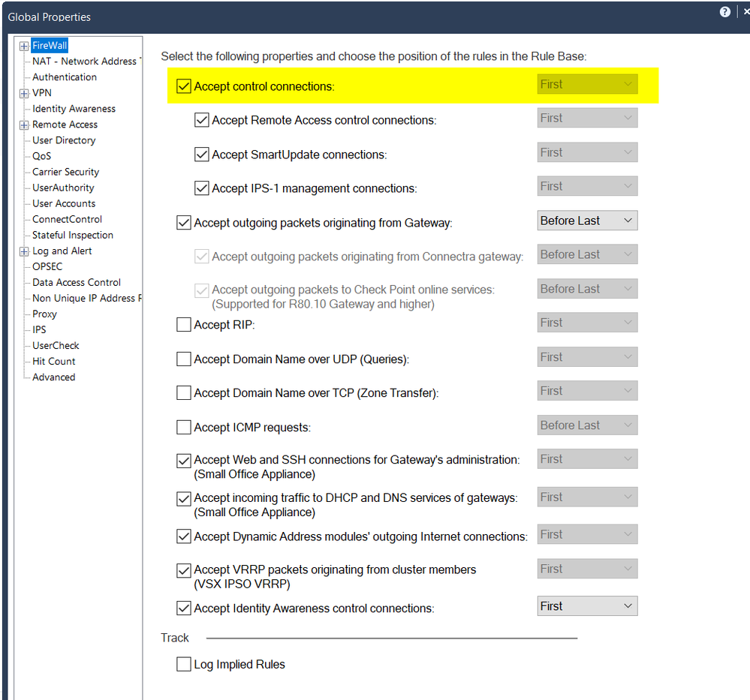Uncheck Accept Identity Awareness control connections
This screenshot has height=700, width=750.
pyautogui.click(x=184, y=608)
